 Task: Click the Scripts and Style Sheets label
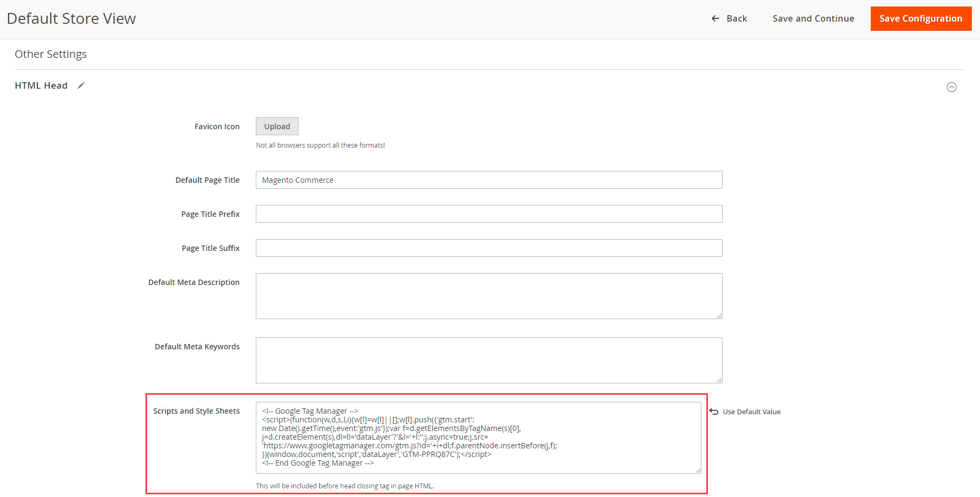[196, 411]
